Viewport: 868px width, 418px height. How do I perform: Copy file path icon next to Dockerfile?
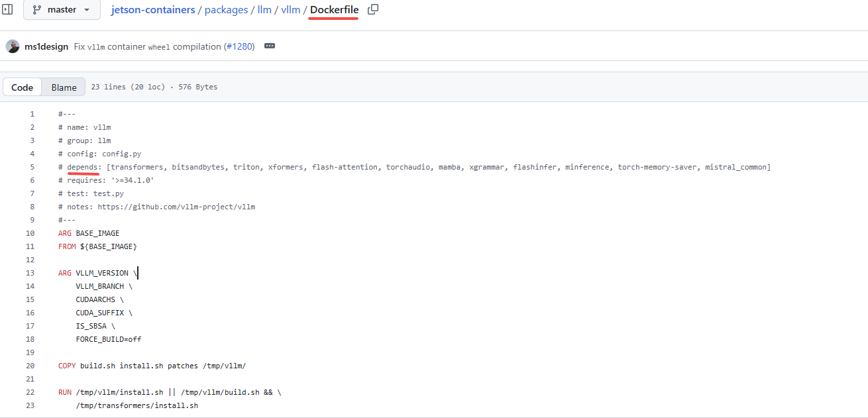pos(373,9)
